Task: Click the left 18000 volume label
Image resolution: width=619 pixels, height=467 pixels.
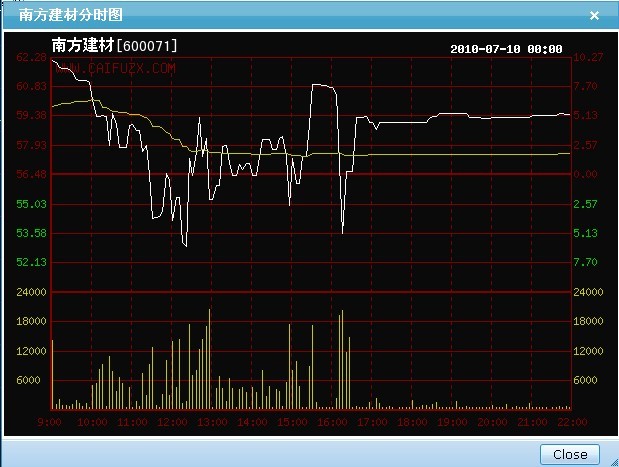Action: pyautogui.click(x=31, y=321)
